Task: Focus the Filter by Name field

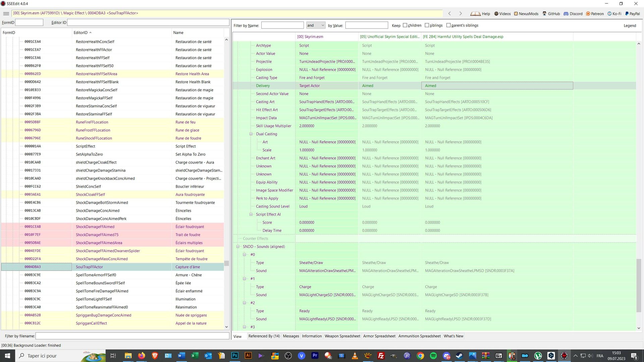Action: point(282,25)
